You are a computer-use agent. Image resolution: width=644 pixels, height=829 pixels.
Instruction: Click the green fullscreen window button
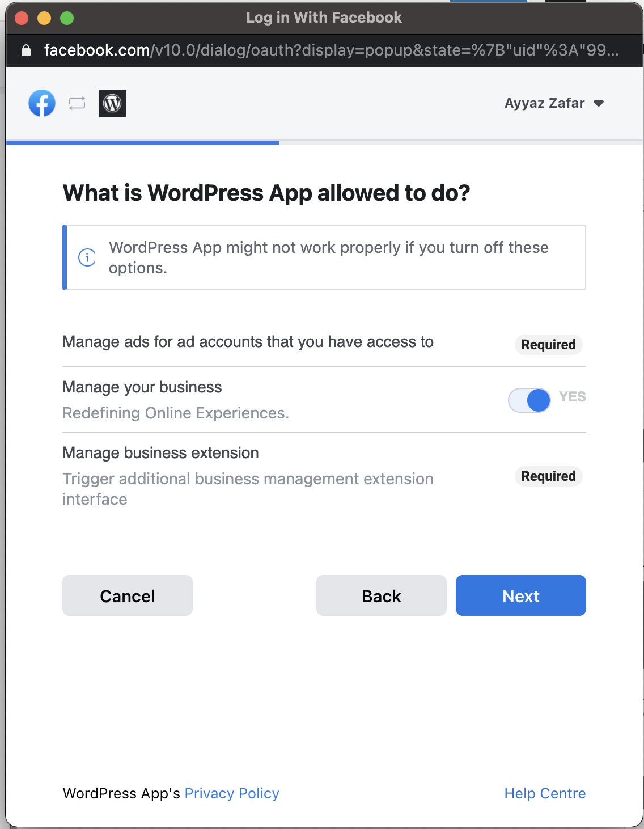click(x=67, y=18)
